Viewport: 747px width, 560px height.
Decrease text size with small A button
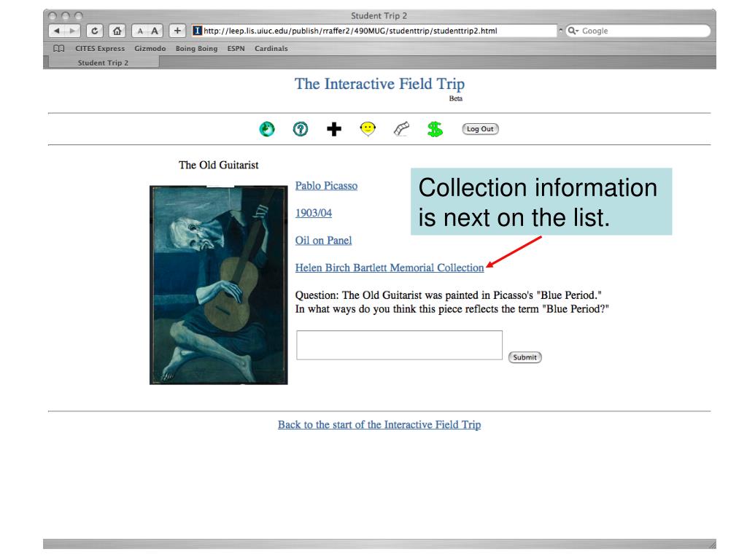139,31
